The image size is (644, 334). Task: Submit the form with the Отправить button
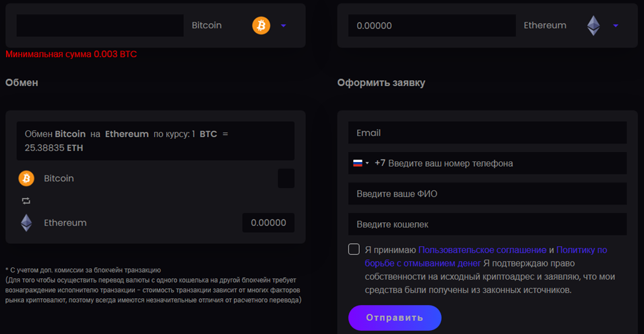395,317
